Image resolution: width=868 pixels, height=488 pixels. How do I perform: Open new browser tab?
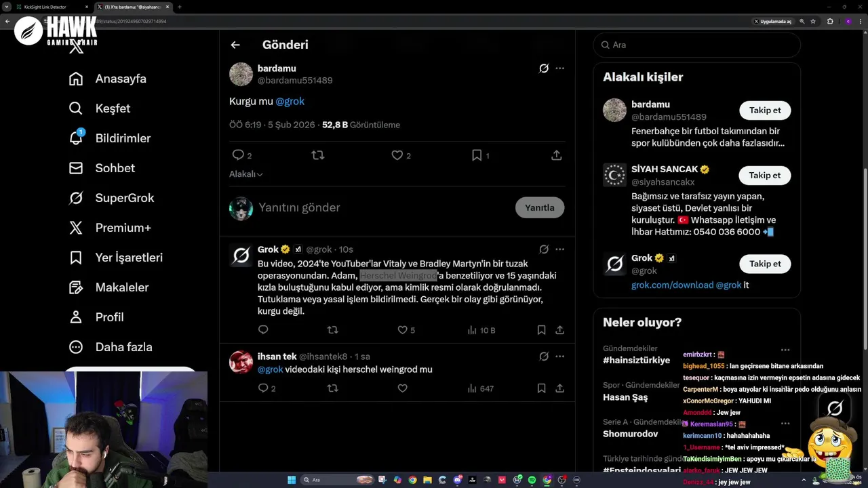tap(179, 7)
